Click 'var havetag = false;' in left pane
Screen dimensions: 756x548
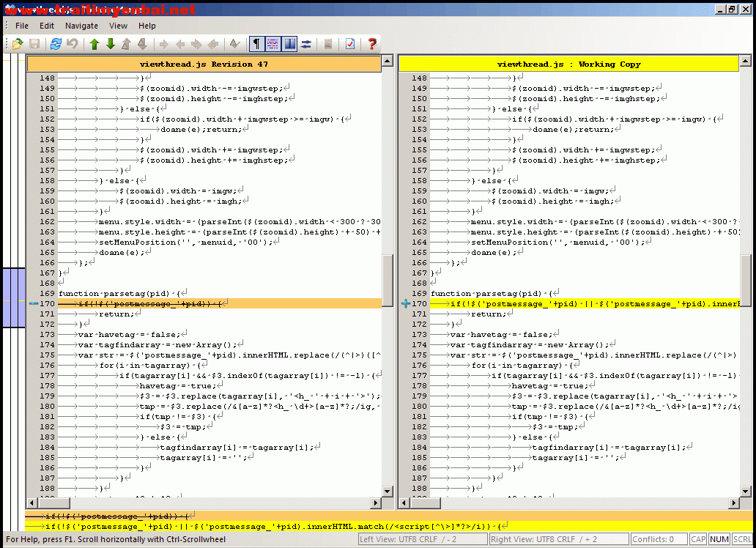coord(129,334)
